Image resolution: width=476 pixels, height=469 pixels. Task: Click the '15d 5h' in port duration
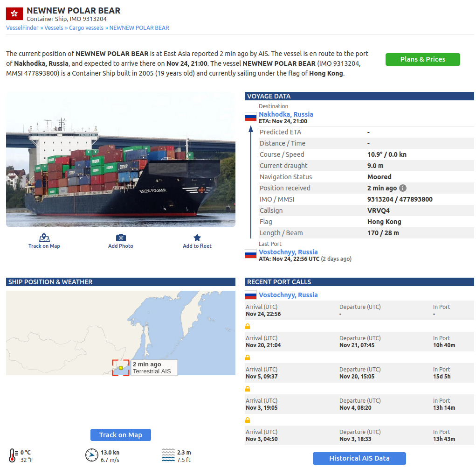pos(442,377)
